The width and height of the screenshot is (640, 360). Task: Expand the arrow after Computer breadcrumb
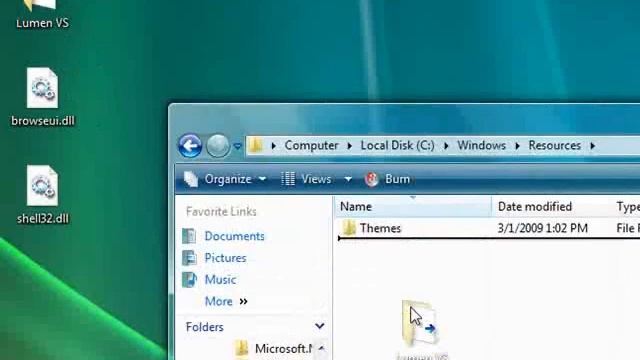(349, 146)
